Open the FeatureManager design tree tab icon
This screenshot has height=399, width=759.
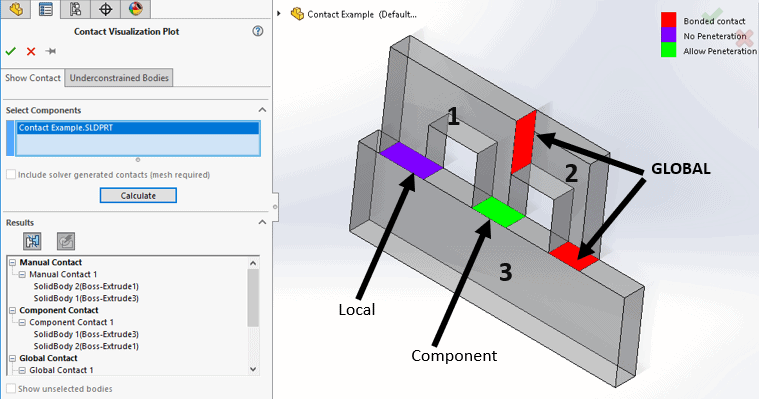click(x=16, y=9)
